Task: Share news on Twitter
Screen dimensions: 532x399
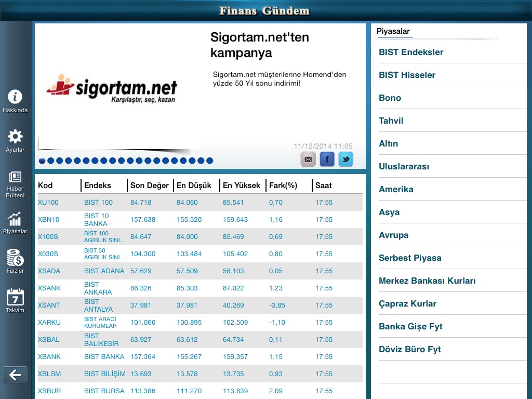Action: pyautogui.click(x=345, y=159)
